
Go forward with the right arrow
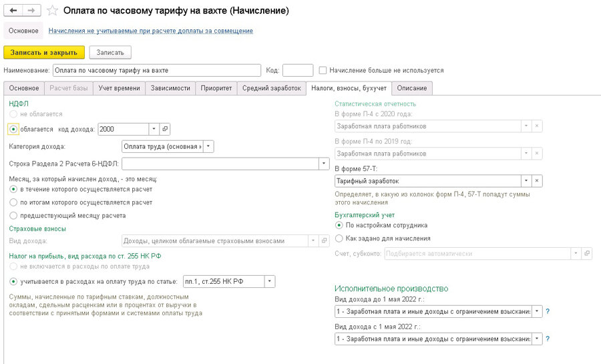[x=31, y=10]
